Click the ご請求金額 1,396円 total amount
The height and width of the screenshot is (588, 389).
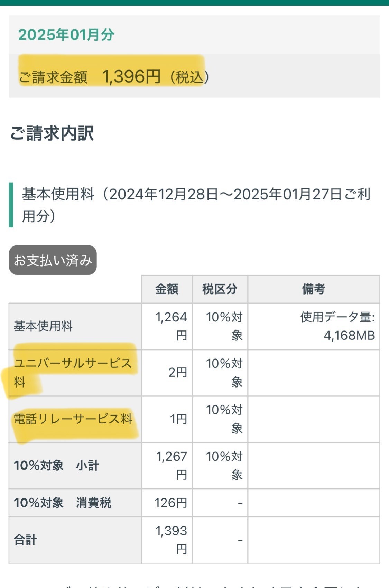click(114, 76)
